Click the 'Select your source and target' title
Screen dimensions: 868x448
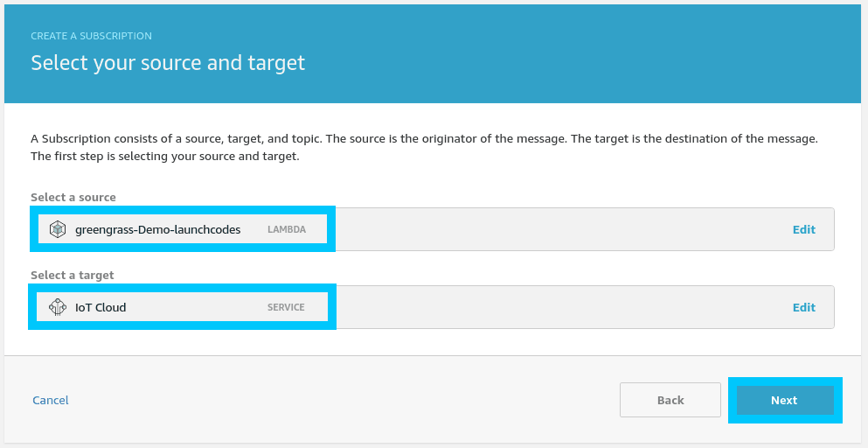click(168, 63)
